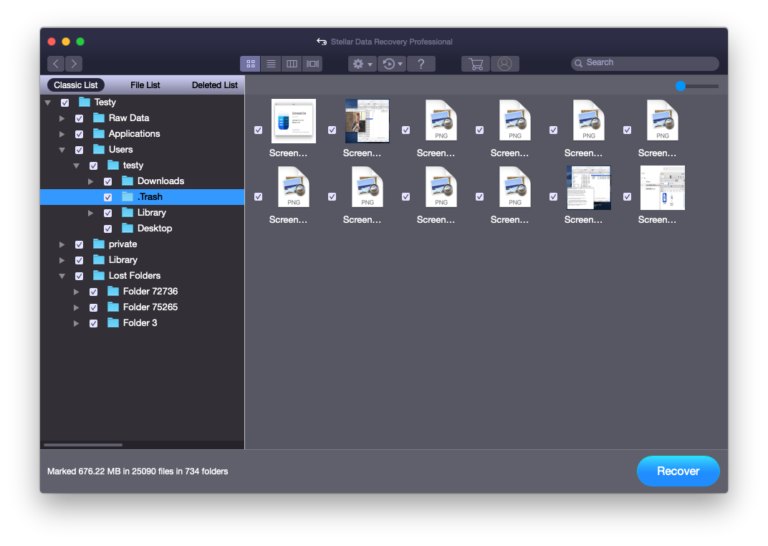Click the Folder 72736 icon

[113, 291]
